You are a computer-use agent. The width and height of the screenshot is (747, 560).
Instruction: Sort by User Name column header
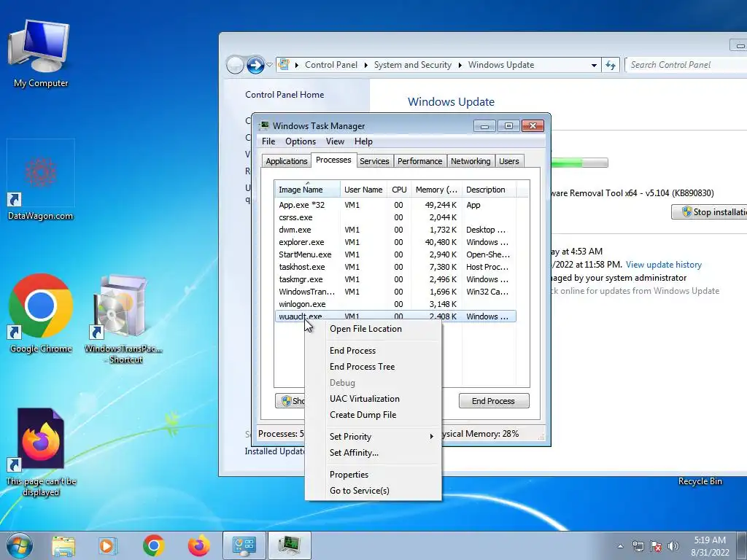(x=363, y=190)
